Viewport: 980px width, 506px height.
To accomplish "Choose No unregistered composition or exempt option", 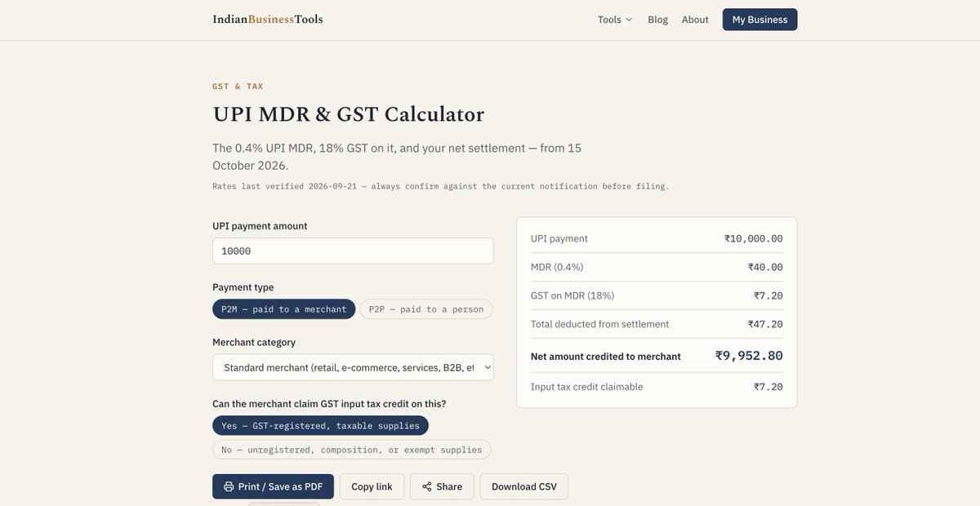I will [x=352, y=450].
